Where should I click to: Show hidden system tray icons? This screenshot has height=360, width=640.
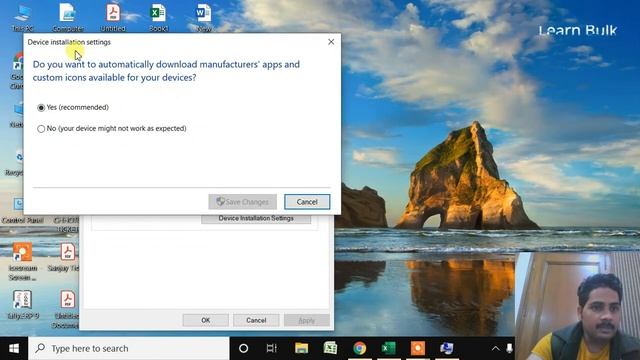[495, 348]
